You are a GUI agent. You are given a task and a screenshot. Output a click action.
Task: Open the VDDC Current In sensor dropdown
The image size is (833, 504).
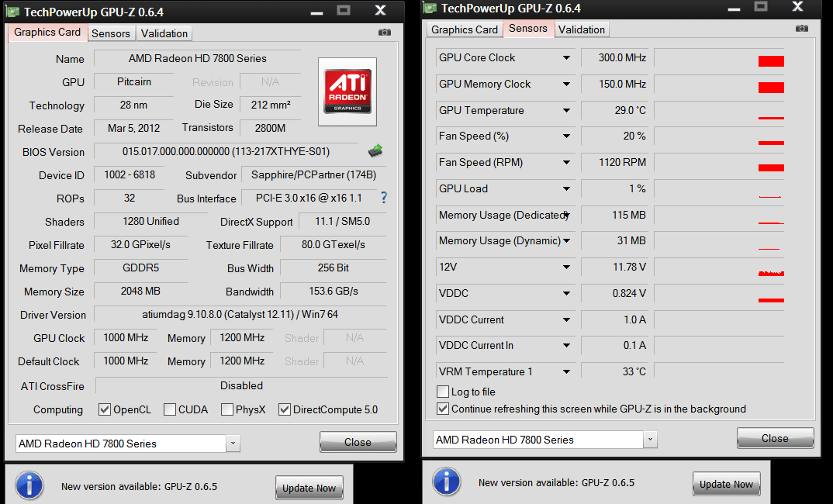pos(566,345)
